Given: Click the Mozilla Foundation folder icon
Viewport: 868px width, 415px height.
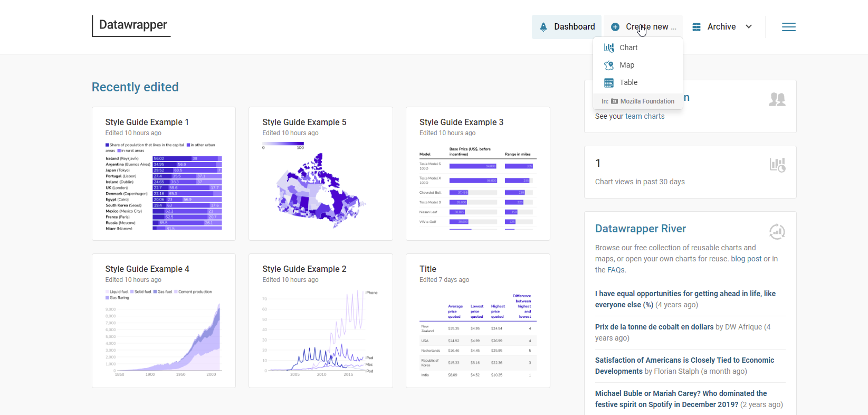Looking at the screenshot, I should click(x=614, y=101).
